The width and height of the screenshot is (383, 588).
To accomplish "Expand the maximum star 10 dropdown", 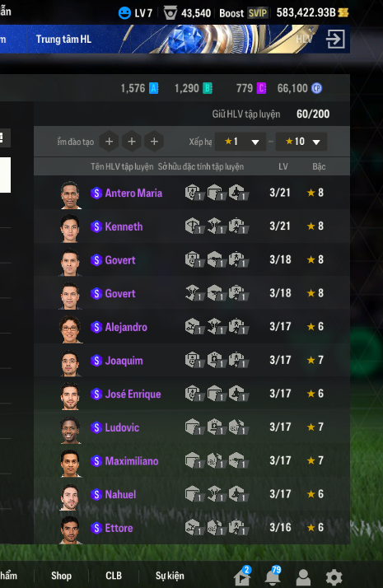I will (x=301, y=142).
